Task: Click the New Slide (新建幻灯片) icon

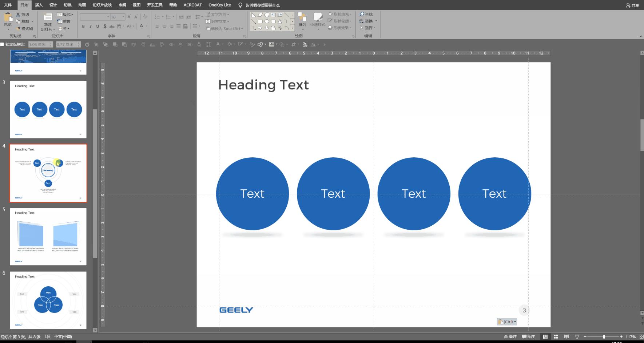Action: (48, 17)
